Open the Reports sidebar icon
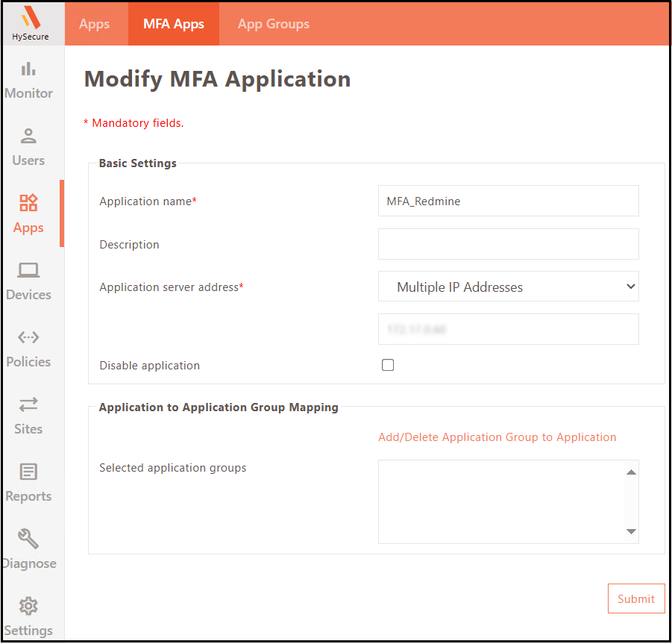 (x=28, y=472)
